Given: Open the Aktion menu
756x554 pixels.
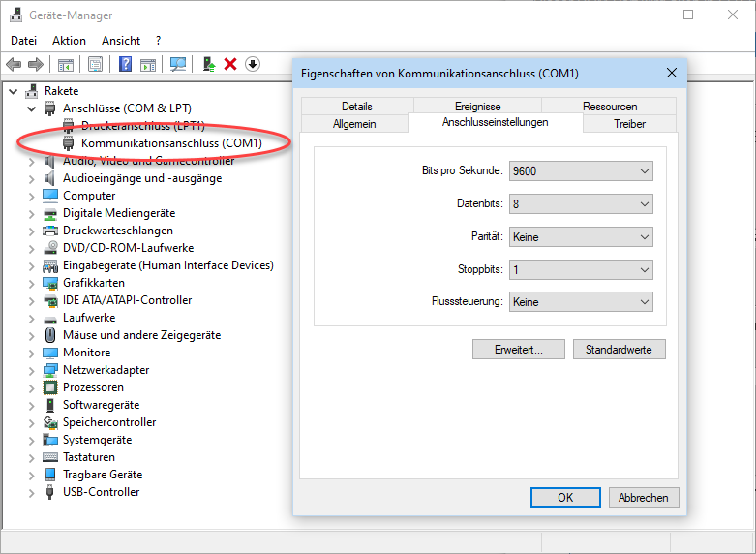Looking at the screenshot, I should point(69,41).
